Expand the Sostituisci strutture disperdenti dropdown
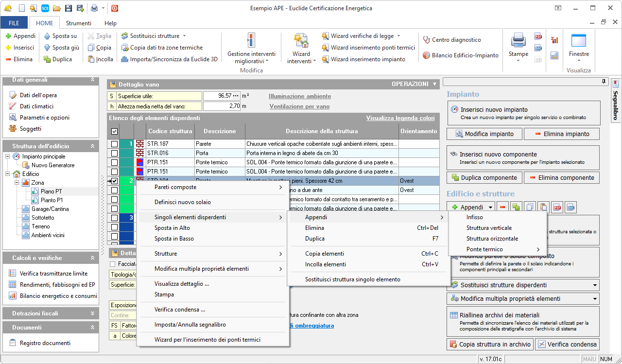 pyautogui.click(x=595, y=285)
